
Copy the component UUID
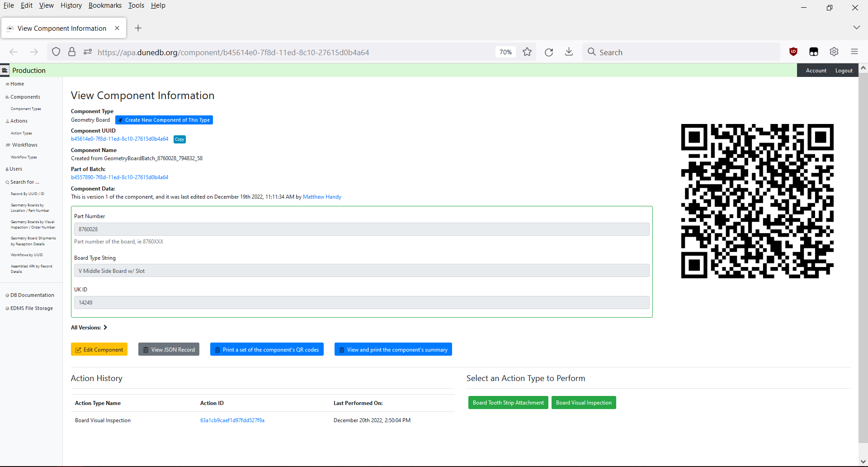tap(179, 139)
